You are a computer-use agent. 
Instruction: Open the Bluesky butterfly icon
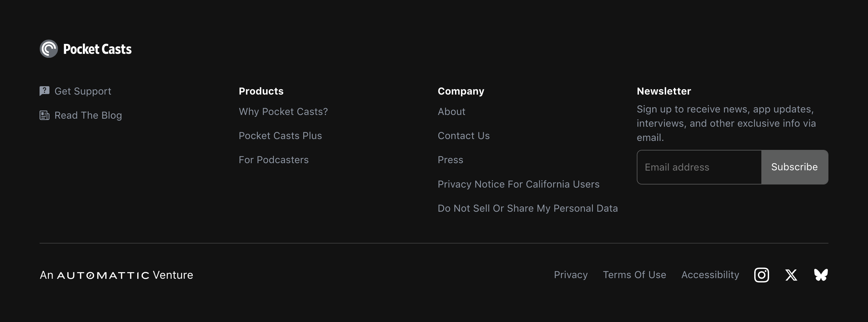pos(820,275)
